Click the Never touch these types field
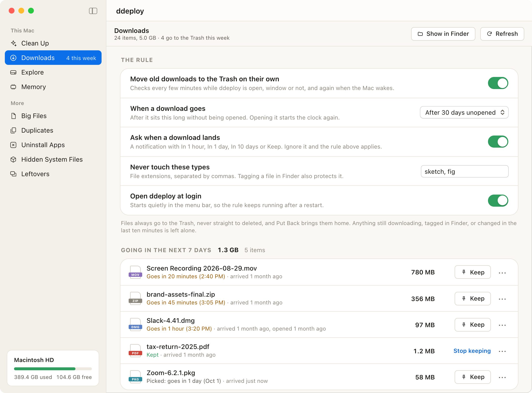This screenshot has height=393, width=532. [x=465, y=171]
